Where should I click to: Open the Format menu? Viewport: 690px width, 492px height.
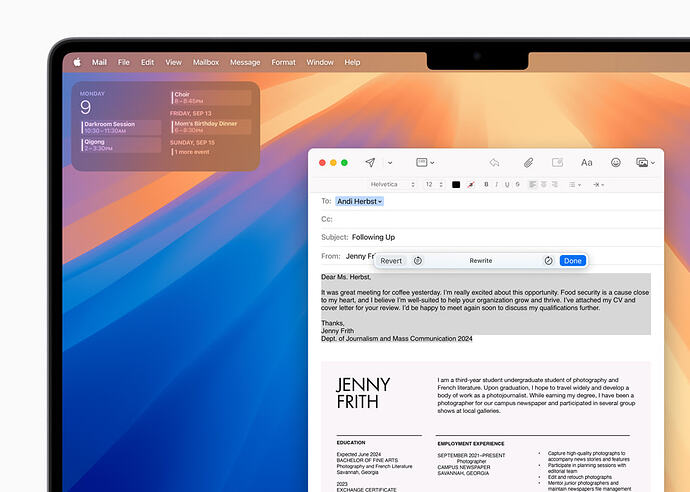click(x=283, y=62)
